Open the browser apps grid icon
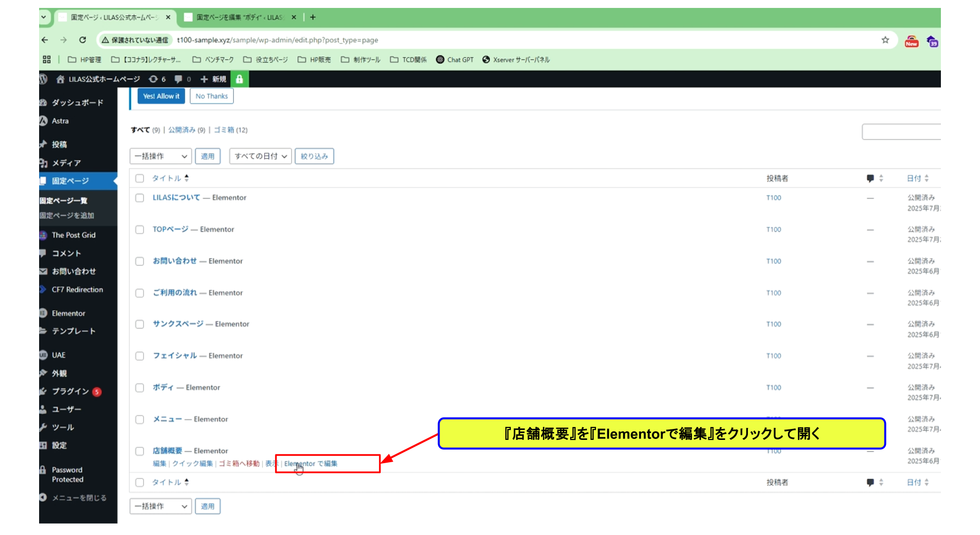Image resolution: width=980 pixels, height=535 pixels. [x=47, y=59]
